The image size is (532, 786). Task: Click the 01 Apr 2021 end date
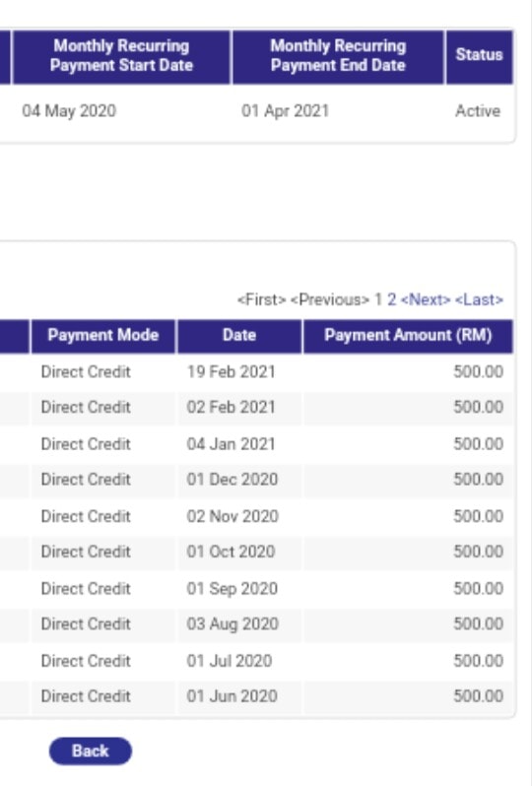[286, 110]
